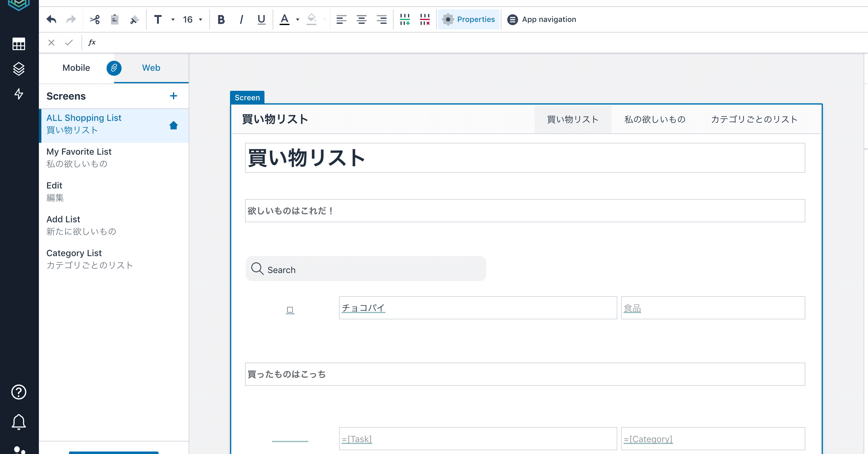868x454 pixels.
Task: Switch to the Mobile tab
Action: (x=76, y=68)
